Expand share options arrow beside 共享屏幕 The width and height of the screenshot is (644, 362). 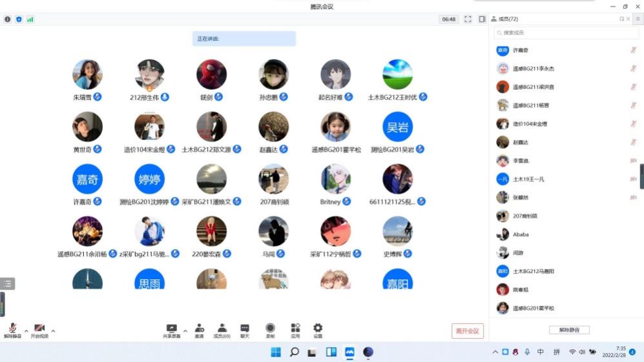185,331
